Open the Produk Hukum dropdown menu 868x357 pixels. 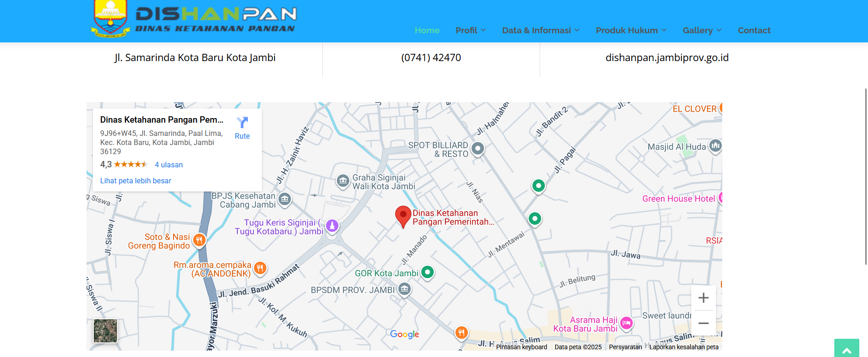pyautogui.click(x=631, y=31)
